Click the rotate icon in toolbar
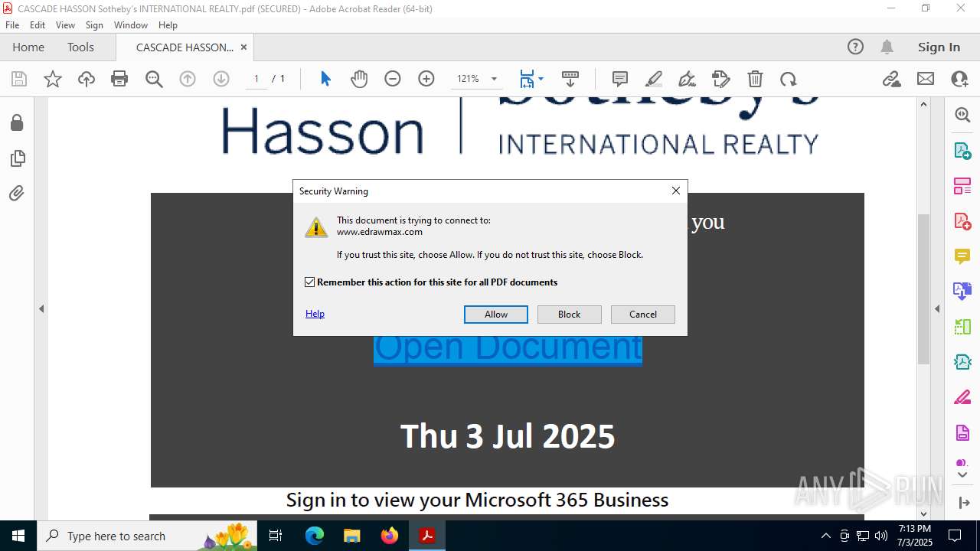Viewport: 980px width, 551px height. click(x=789, y=79)
